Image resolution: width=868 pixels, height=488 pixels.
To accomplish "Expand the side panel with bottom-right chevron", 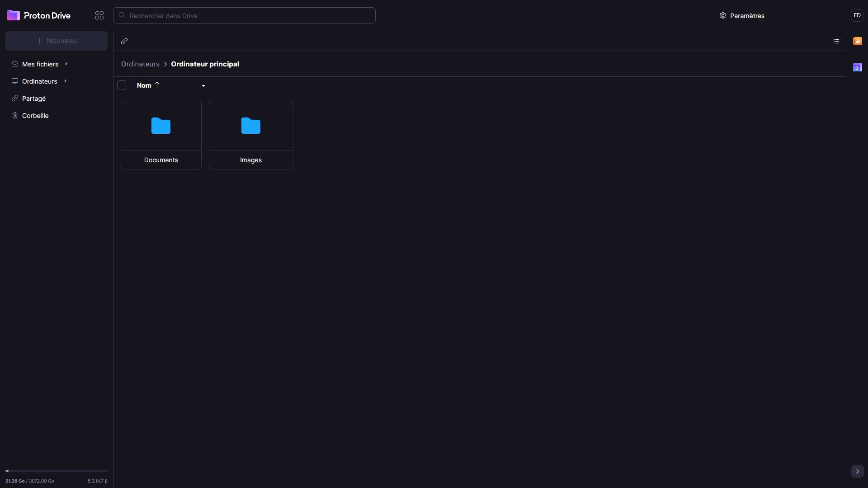I will pyautogui.click(x=857, y=471).
